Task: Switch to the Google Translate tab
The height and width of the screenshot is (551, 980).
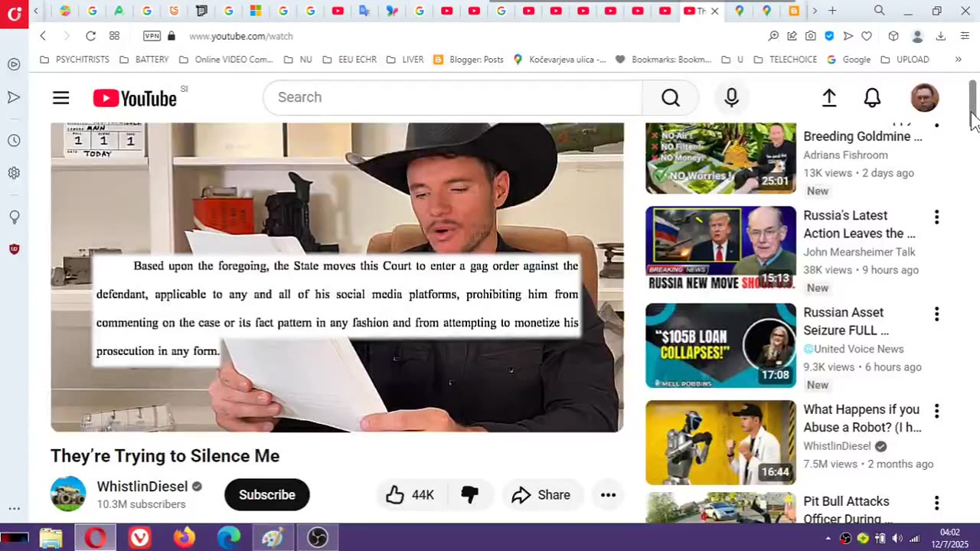Action: coord(364,11)
